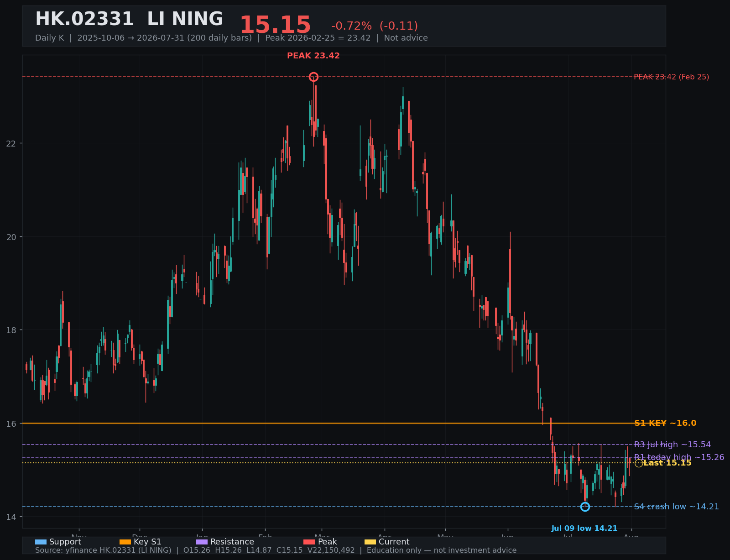Click the 22 tick on the price axis
Screen dimensions: 730x560
10,143
